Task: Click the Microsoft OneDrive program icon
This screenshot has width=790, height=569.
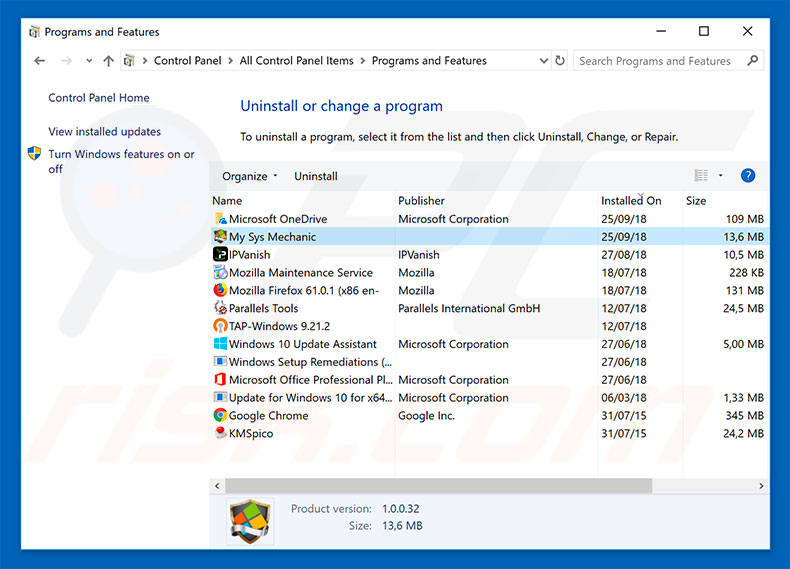Action: 220,219
